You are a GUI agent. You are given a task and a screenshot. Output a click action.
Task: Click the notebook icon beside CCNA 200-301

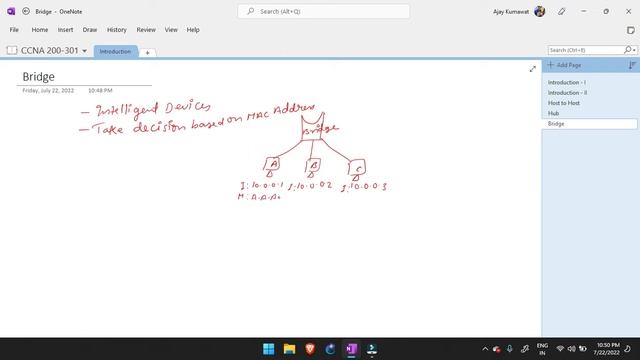click(12, 50)
